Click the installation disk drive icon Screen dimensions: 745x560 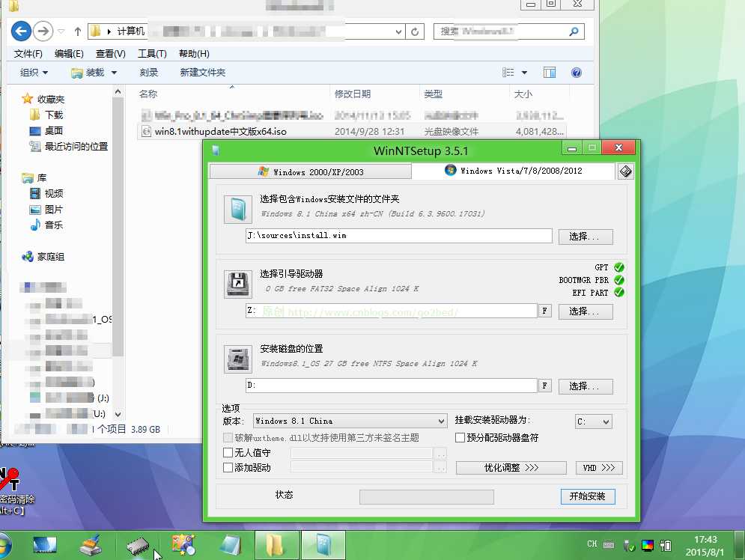tap(237, 359)
